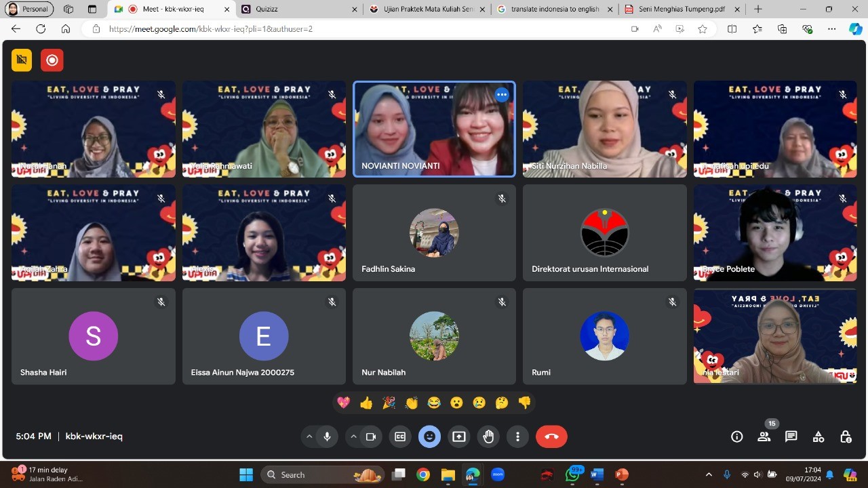Open meeting details info icon
The image size is (868, 488).
point(737,436)
